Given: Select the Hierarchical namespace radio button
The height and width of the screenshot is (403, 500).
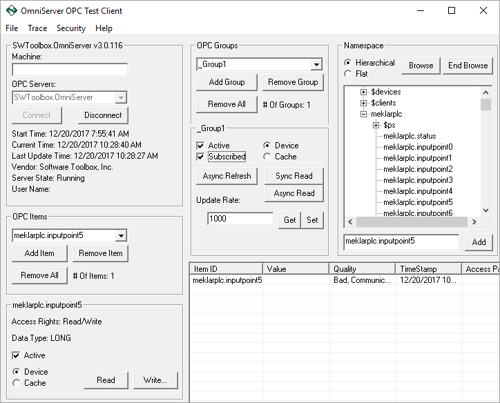Looking at the screenshot, I should click(348, 63).
